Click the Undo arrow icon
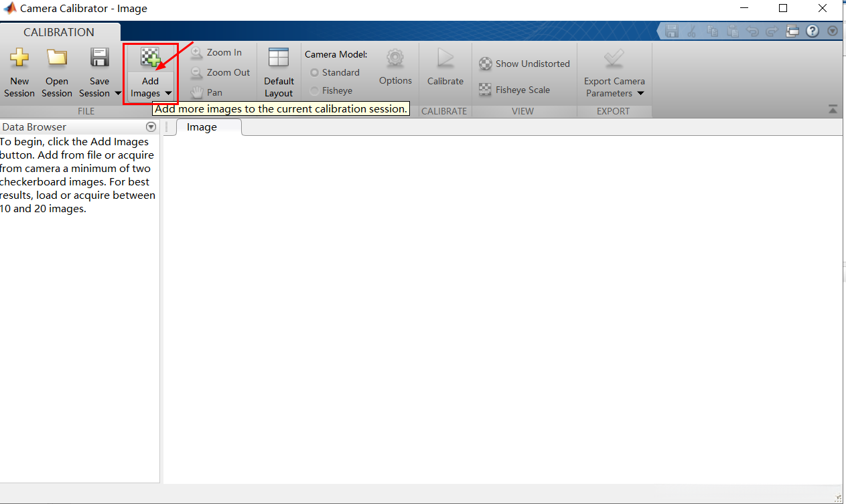Image resolution: width=846 pixels, height=504 pixels. click(x=753, y=31)
